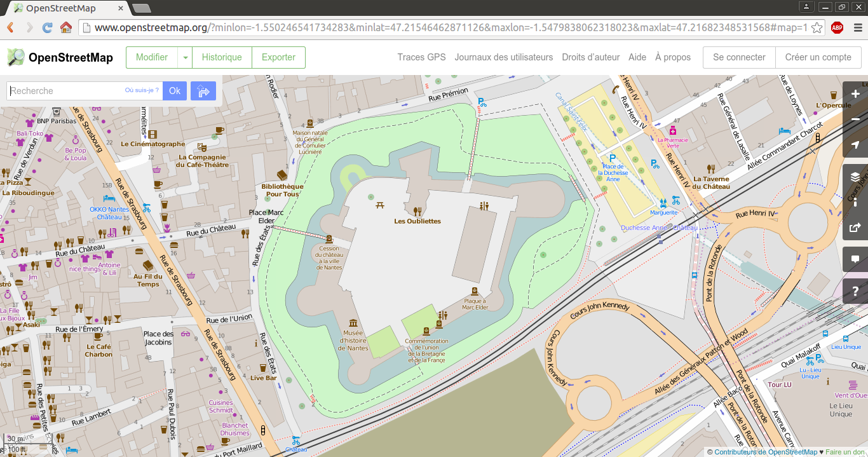Click the Faire un don link
Viewport: 868px width, 457px height.
846,452
